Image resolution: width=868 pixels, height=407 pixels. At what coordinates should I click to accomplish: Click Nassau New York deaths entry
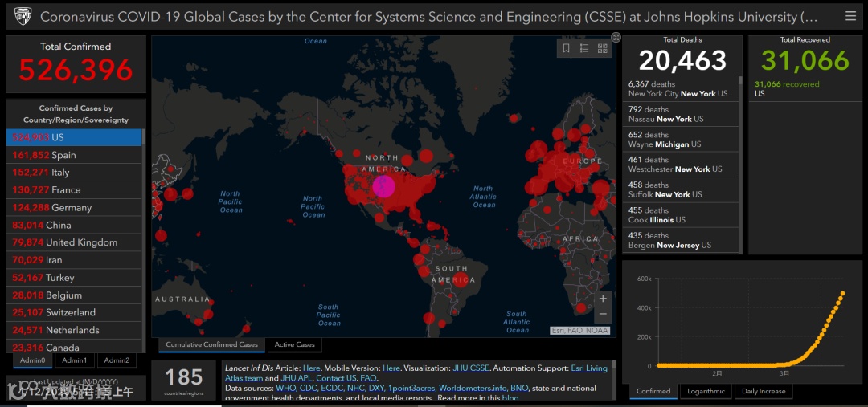pyautogui.click(x=682, y=114)
